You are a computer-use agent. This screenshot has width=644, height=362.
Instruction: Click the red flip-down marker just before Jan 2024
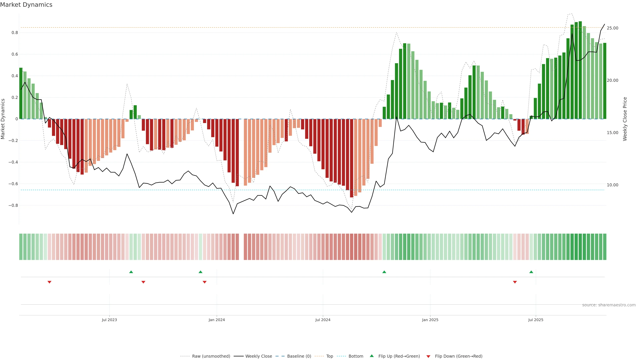point(204,282)
